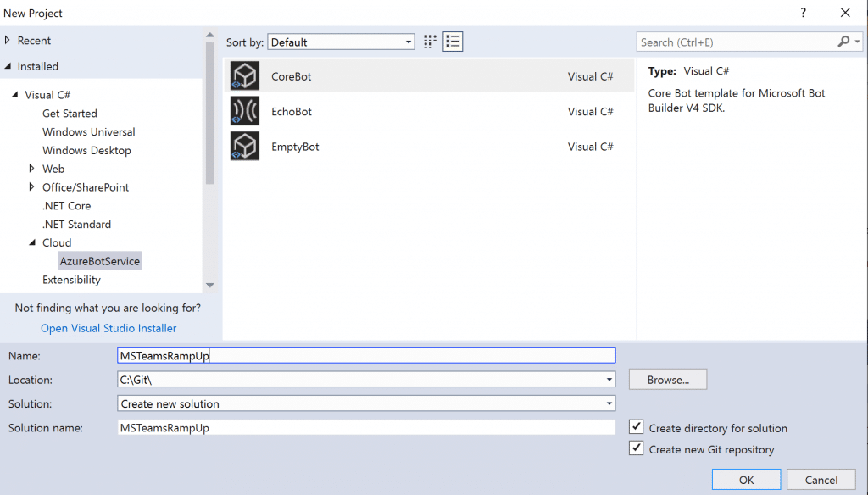Click the tree scrollbar up arrow

coord(210,36)
